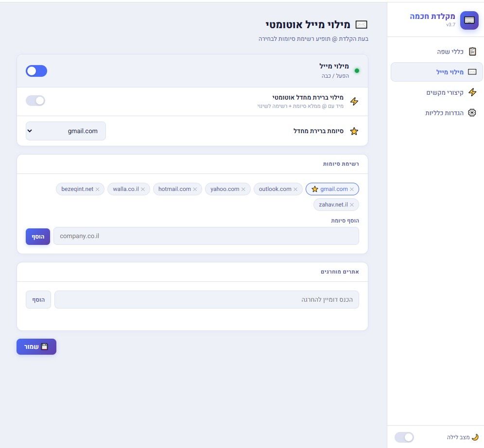
Task: Remove the gmail.com suffix chip
Action: (352, 190)
